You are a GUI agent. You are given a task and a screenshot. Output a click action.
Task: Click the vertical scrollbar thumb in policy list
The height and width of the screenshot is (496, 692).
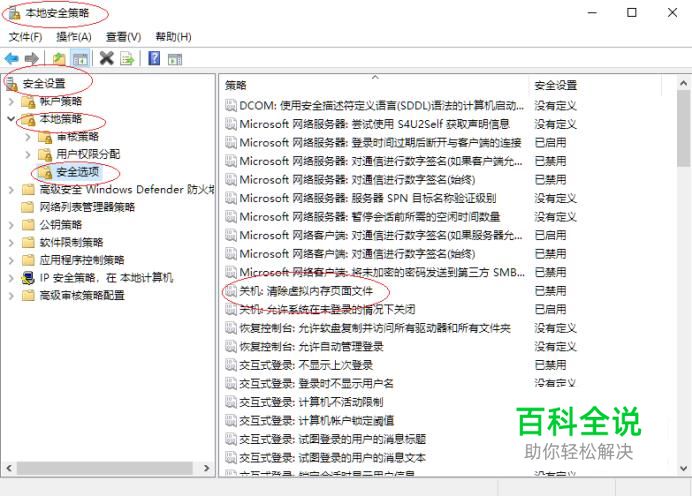click(684, 128)
